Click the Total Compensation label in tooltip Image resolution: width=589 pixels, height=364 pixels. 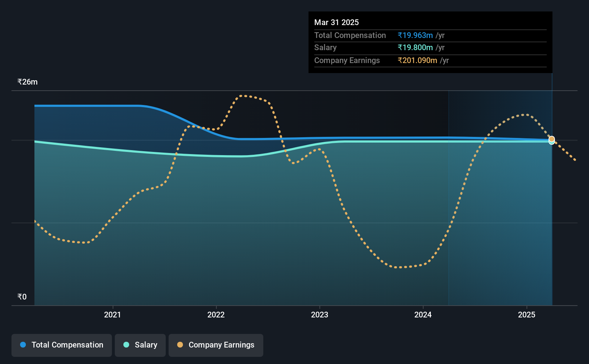point(350,35)
